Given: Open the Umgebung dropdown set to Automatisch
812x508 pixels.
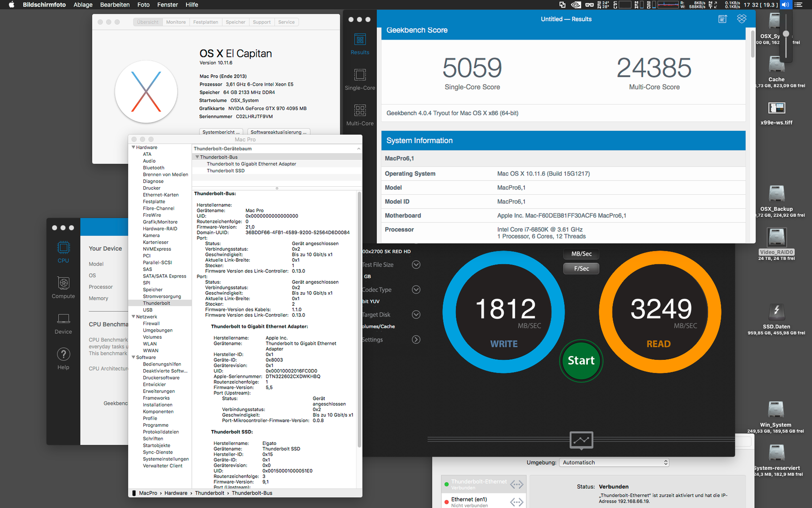Looking at the screenshot, I should (x=614, y=463).
